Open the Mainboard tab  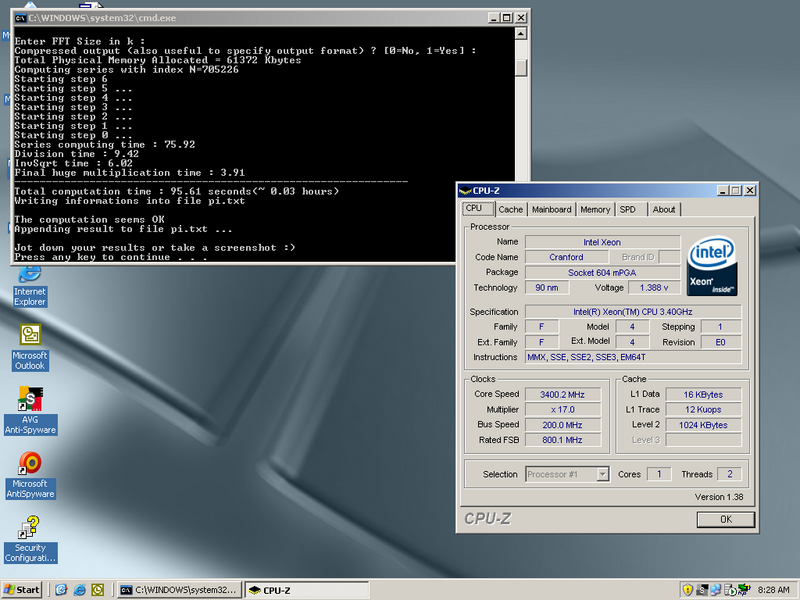[552, 210]
